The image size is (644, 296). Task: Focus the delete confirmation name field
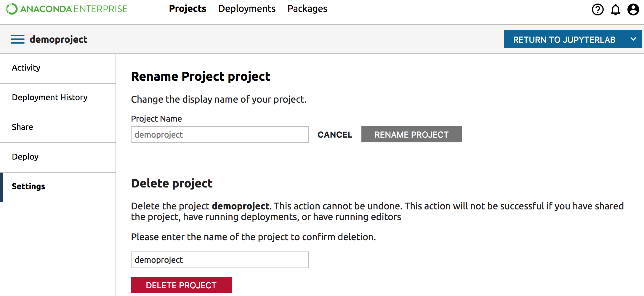pyautogui.click(x=220, y=260)
